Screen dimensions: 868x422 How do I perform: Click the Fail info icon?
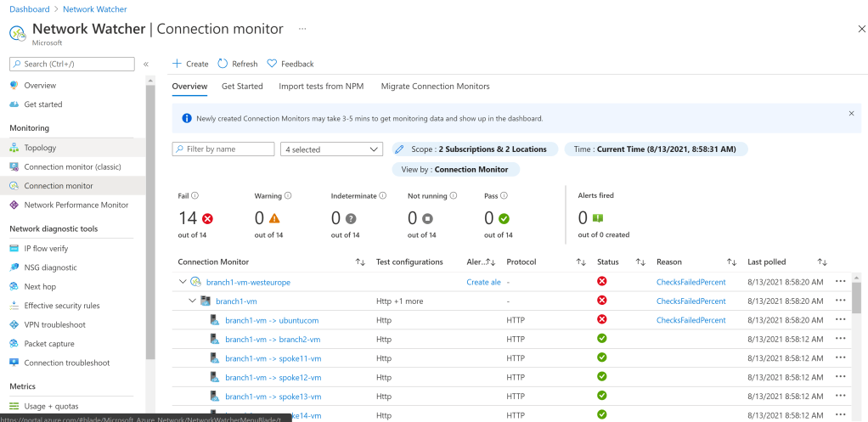(195, 196)
